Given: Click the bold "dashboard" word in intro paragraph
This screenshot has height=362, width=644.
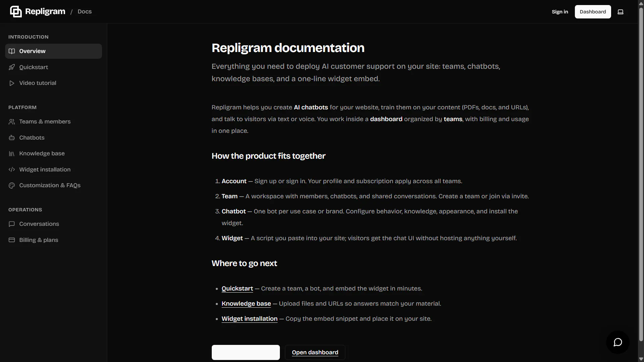Looking at the screenshot, I should click(386, 119).
